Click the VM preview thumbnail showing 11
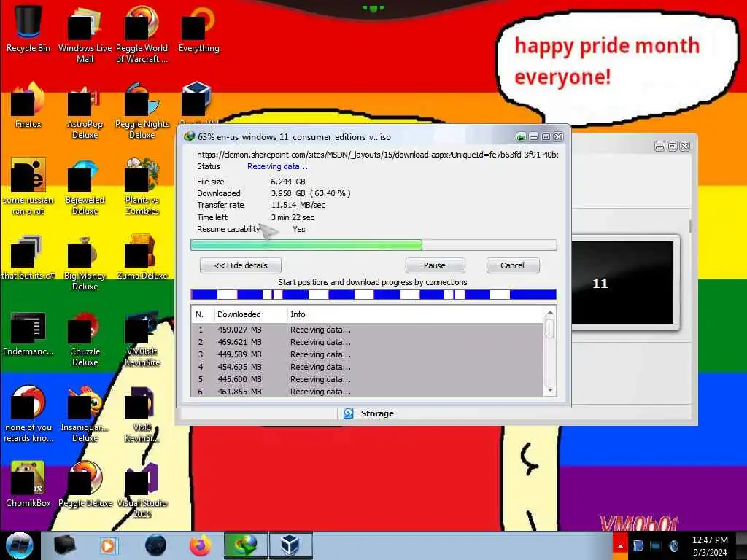Screen dimensions: 747x560 [623, 282]
